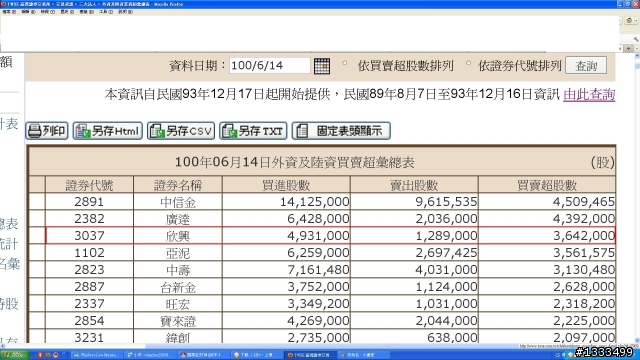Focus the 資料日期 input showing 100/6/14

pyautogui.click(x=270, y=65)
